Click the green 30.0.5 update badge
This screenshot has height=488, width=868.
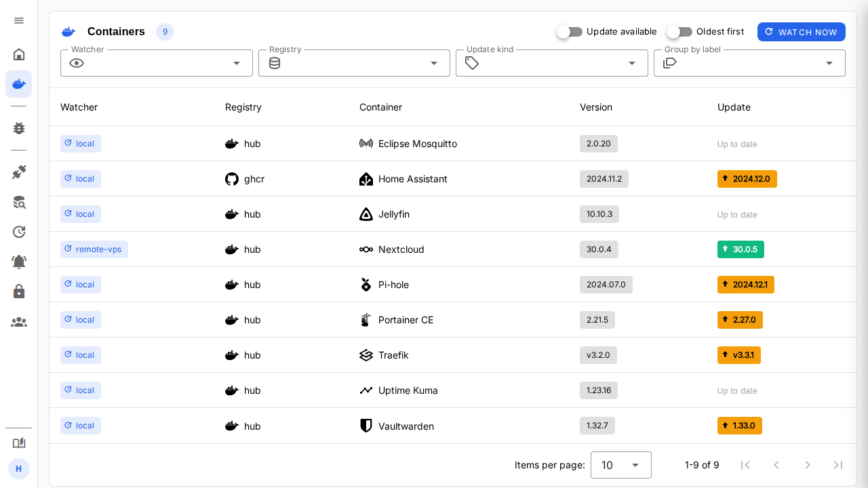point(741,249)
